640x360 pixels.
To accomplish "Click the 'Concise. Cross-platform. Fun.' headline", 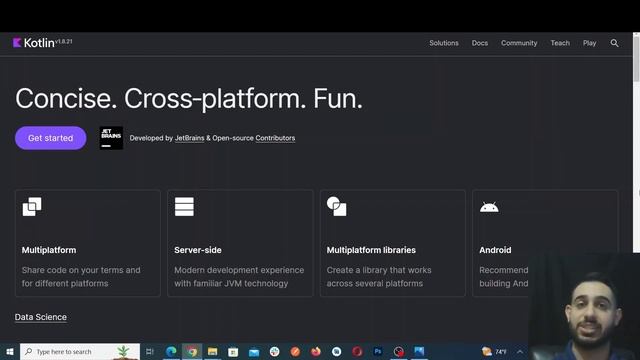I will pos(189,99).
